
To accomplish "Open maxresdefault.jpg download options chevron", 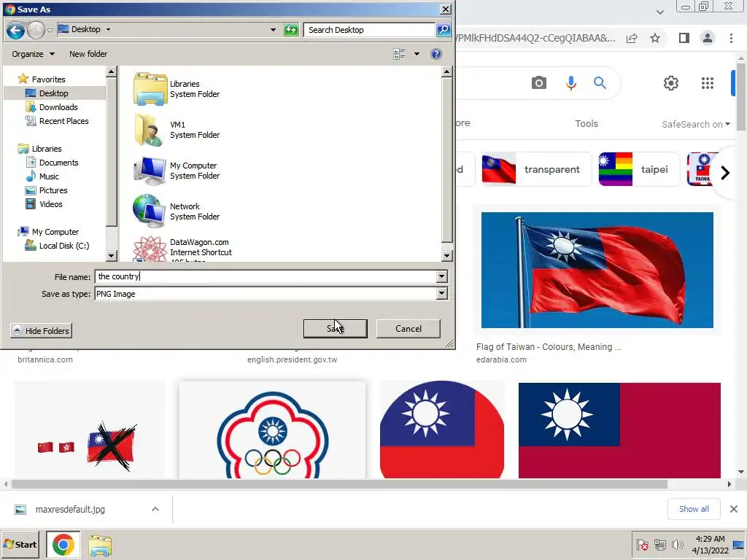I will click(x=155, y=509).
